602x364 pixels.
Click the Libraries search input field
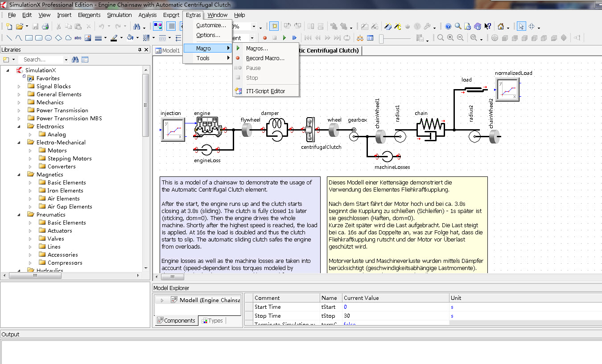[43, 60]
